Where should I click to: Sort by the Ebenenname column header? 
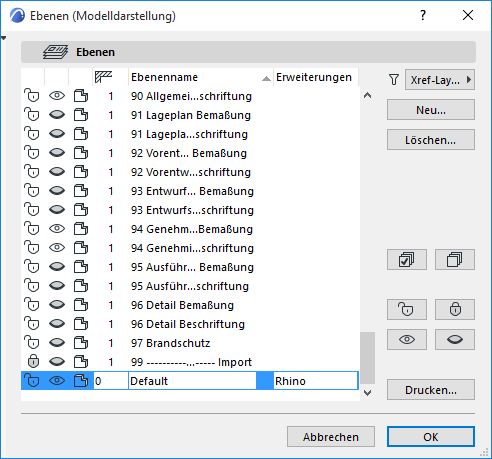pyautogui.click(x=201, y=77)
